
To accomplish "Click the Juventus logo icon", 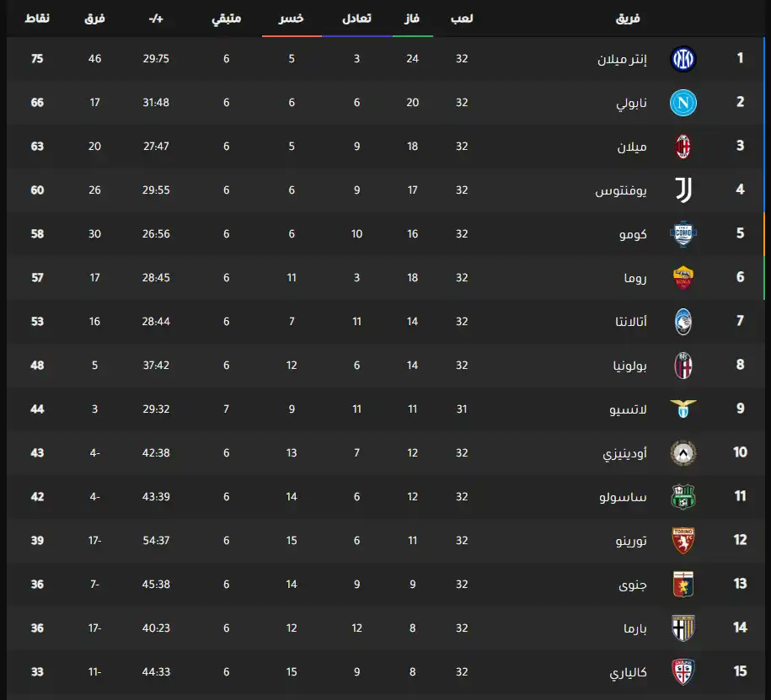I will pyautogui.click(x=683, y=190).
